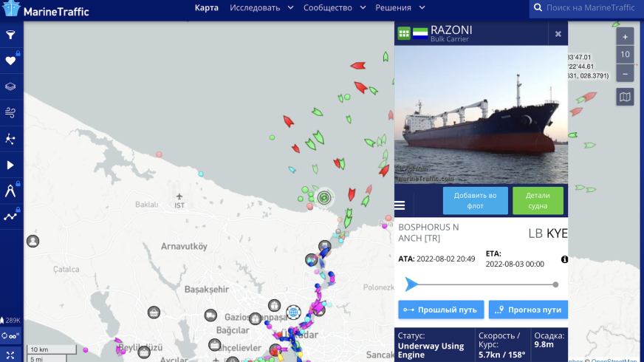Click the MarineTraffic search field
Screen dimensions: 644x362
[x=590, y=8]
